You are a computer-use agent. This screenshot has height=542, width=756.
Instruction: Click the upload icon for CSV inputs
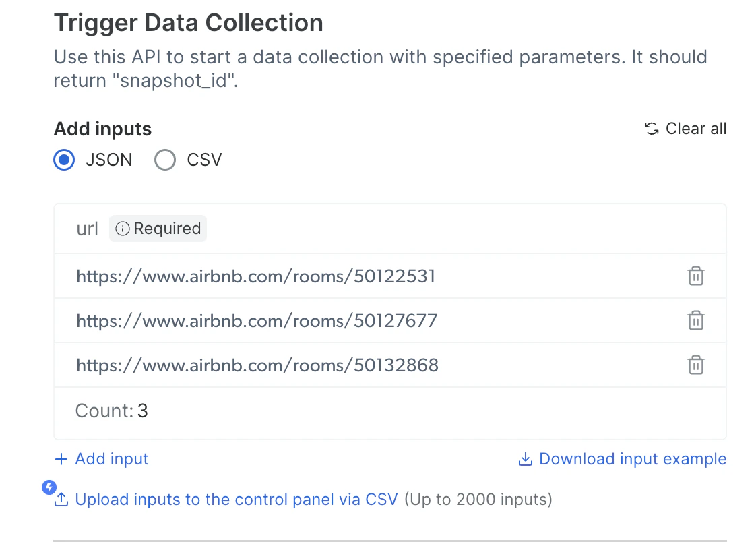[x=61, y=500]
